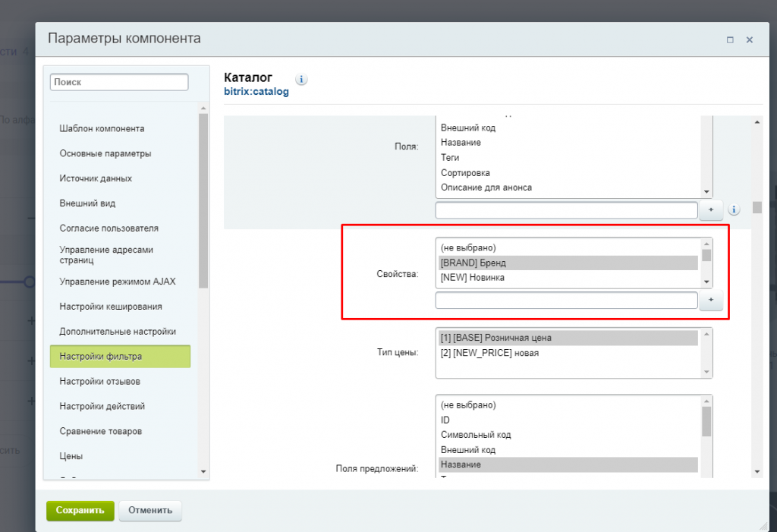
Task: Click Отменить button
Action: (150, 510)
